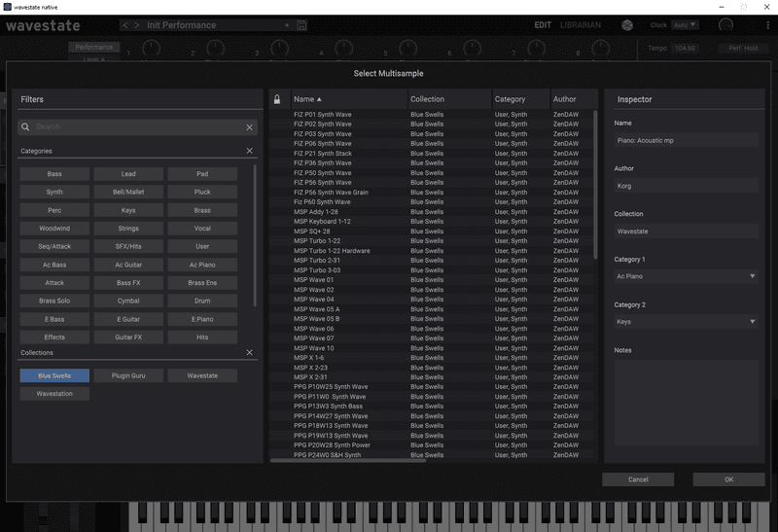778x532 pixels.
Task: Click the categories list vertical scrollbar
Action: pos(255,235)
